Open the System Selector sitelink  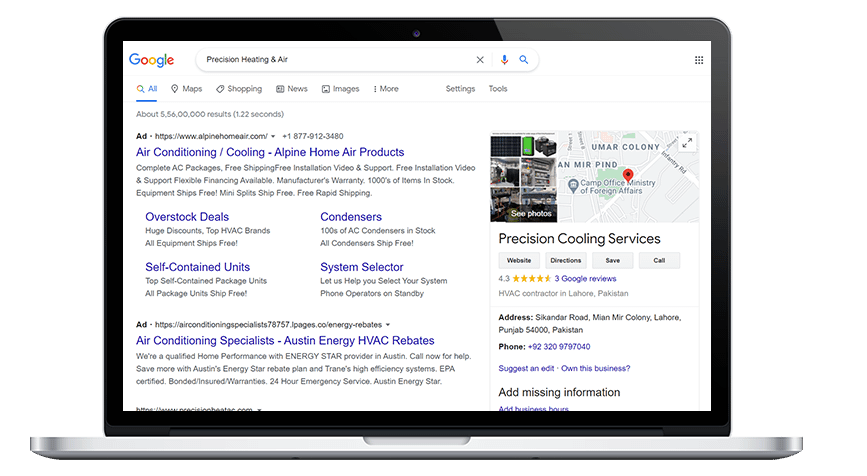362,267
